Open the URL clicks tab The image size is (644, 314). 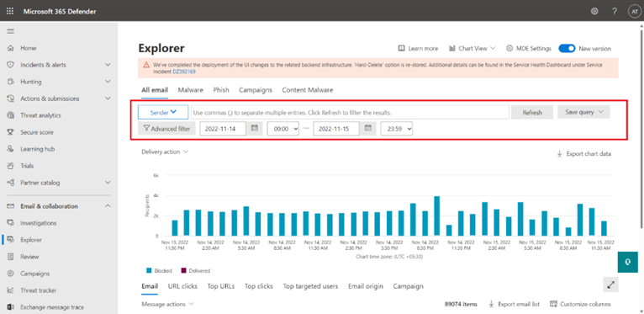coord(182,286)
